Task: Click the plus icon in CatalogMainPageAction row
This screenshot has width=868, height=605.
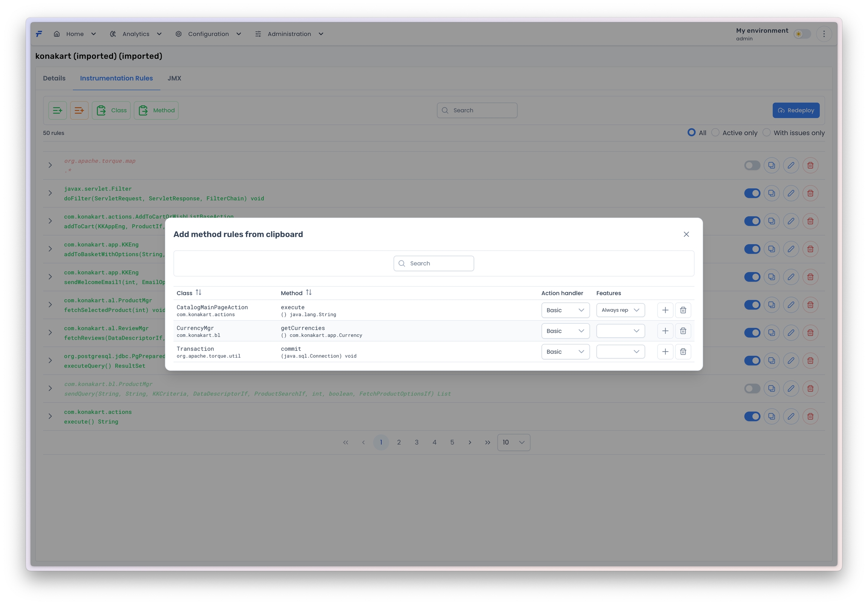Action: 665,310
